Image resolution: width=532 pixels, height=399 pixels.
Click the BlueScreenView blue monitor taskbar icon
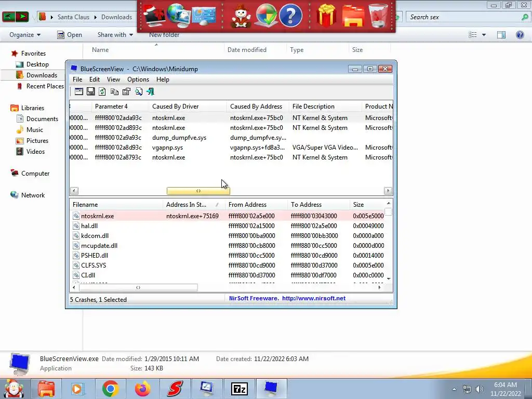[271, 389]
